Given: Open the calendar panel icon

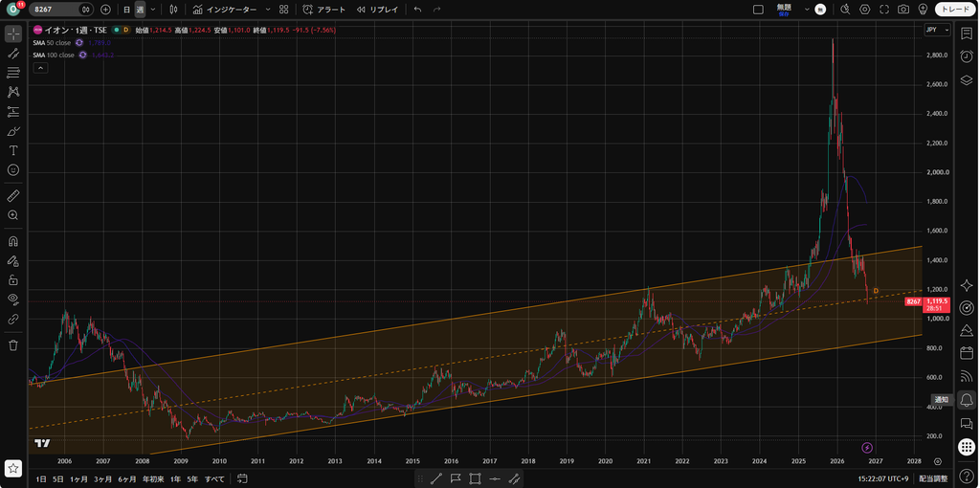Looking at the screenshot, I should (967, 352).
